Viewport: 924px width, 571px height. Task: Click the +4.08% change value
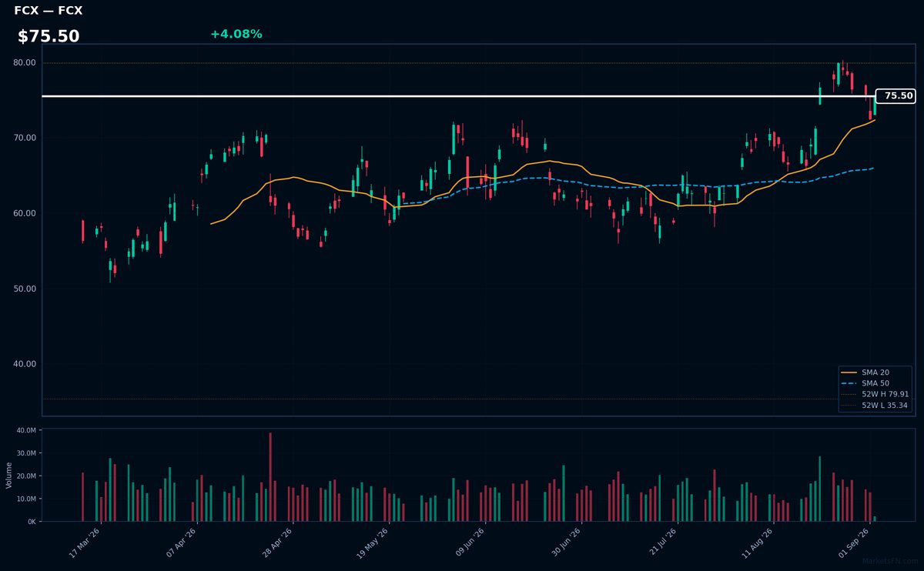[236, 34]
